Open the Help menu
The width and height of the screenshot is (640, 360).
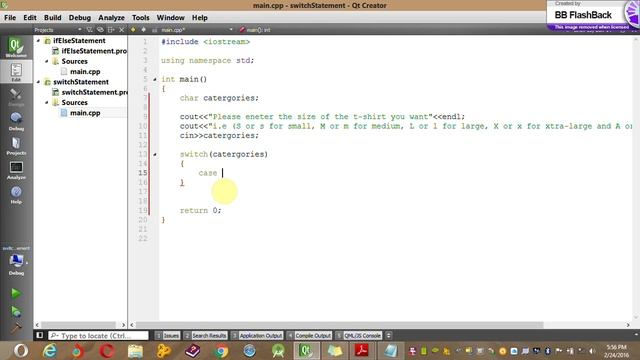(x=200, y=18)
